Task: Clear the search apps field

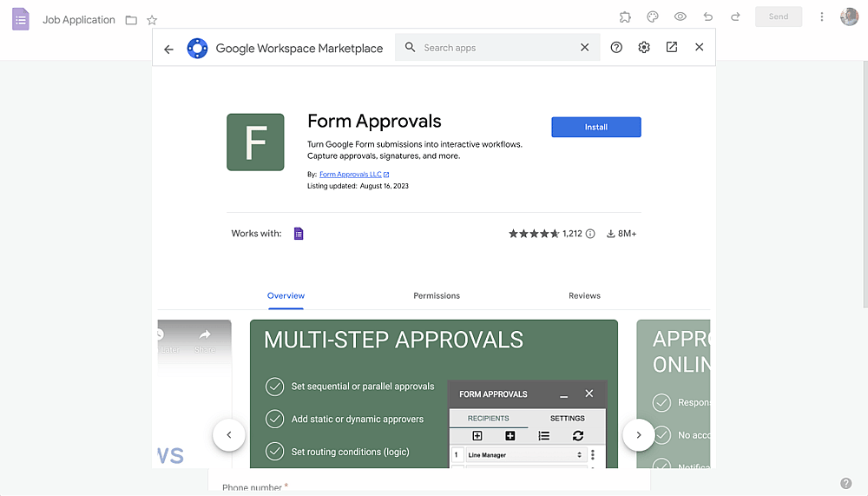Action: click(584, 48)
